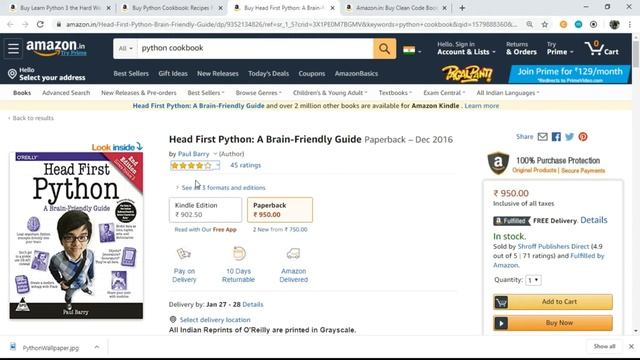
Task: Click Select delivery location link
Action: tap(215, 320)
